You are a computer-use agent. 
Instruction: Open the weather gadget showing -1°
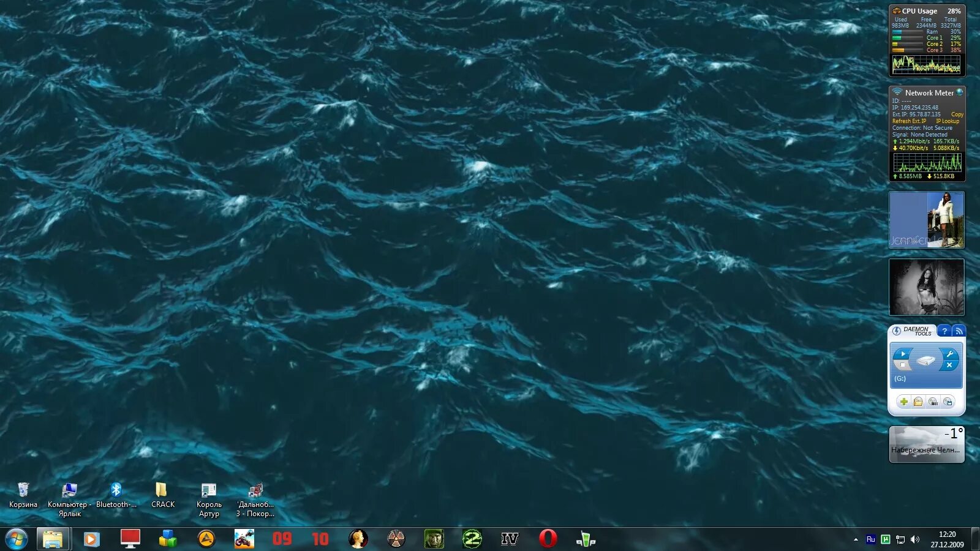click(927, 444)
